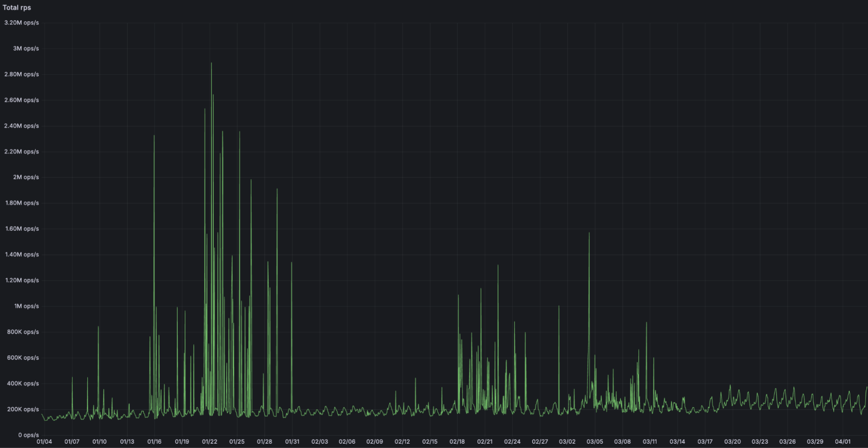Select the 200K ops/s axis label
This screenshot has height=448, width=868.
point(23,409)
